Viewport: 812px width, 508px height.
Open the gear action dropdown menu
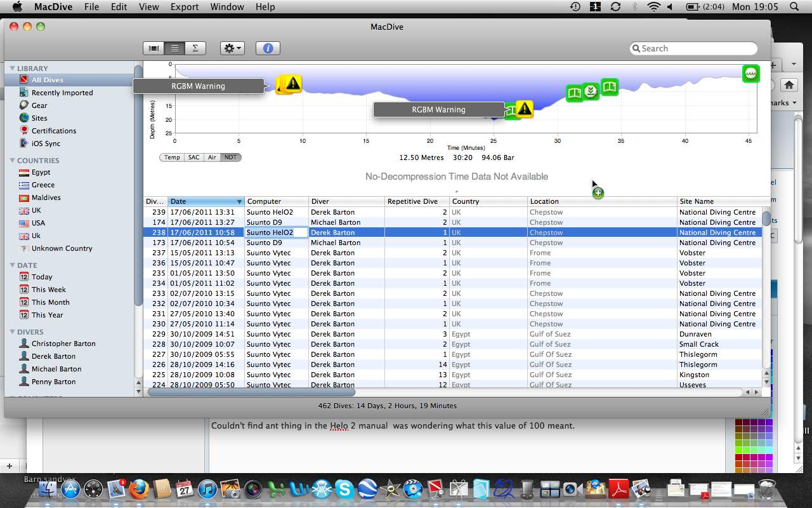click(x=232, y=48)
